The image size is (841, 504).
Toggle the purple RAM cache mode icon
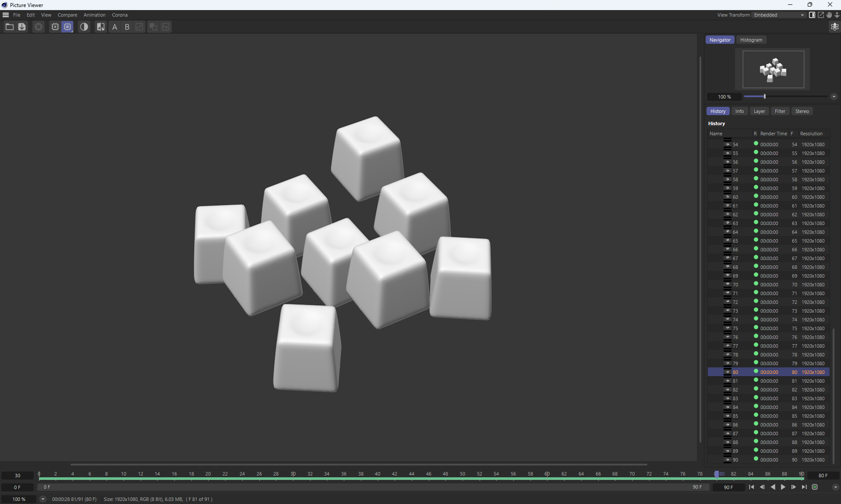coord(67,27)
